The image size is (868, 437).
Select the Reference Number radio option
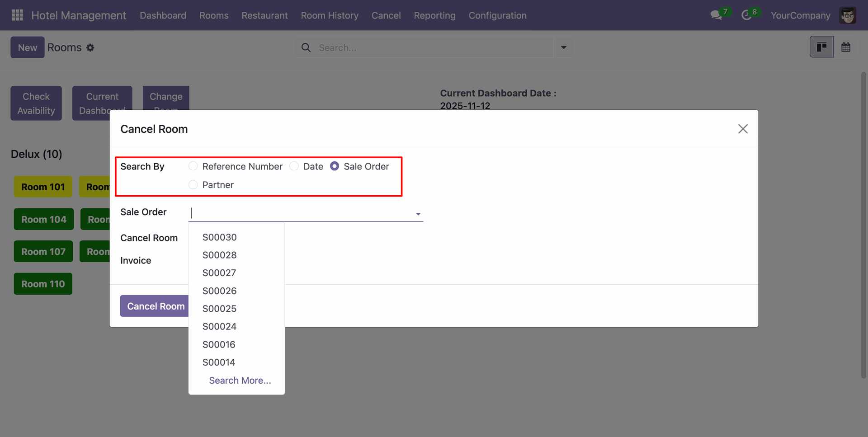tap(193, 166)
